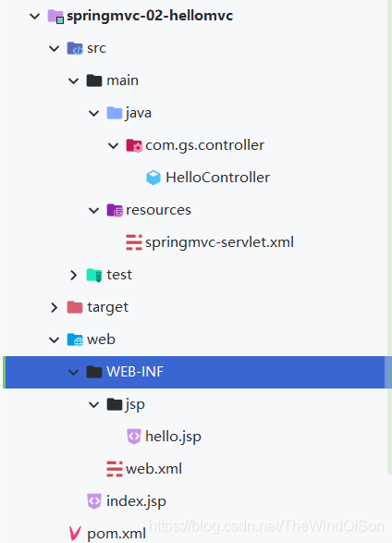
Task: Click the web.xml file icon
Action: [x=115, y=469]
